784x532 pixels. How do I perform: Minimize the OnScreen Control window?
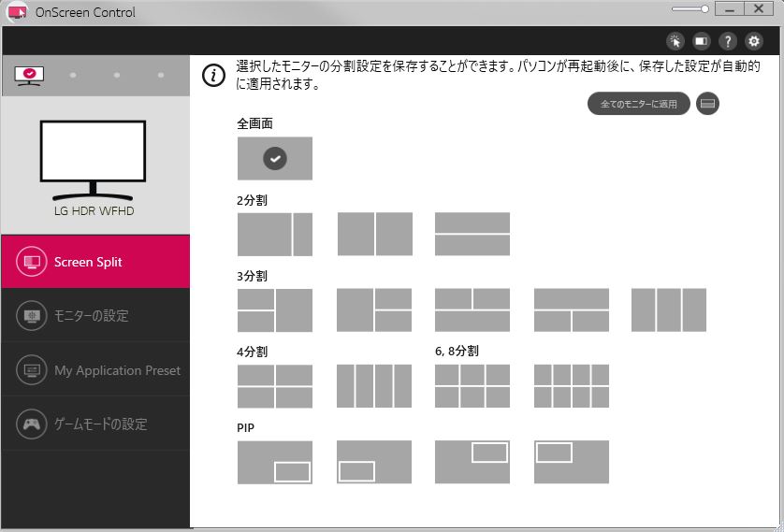[730, 9]
